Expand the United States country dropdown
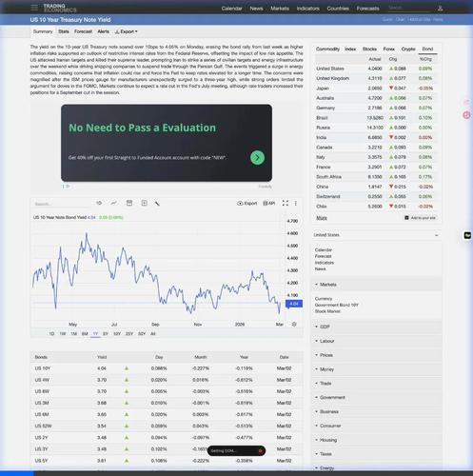The width and height of the screenshot is (473, 476). (x=376, y=235)
